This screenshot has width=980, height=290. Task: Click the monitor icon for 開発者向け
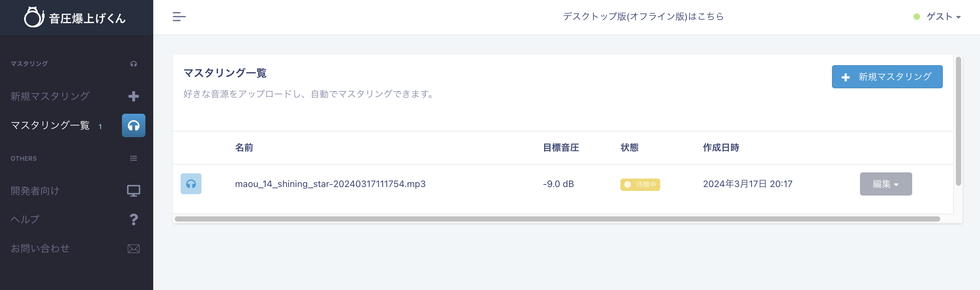click(x=134, y=191)
